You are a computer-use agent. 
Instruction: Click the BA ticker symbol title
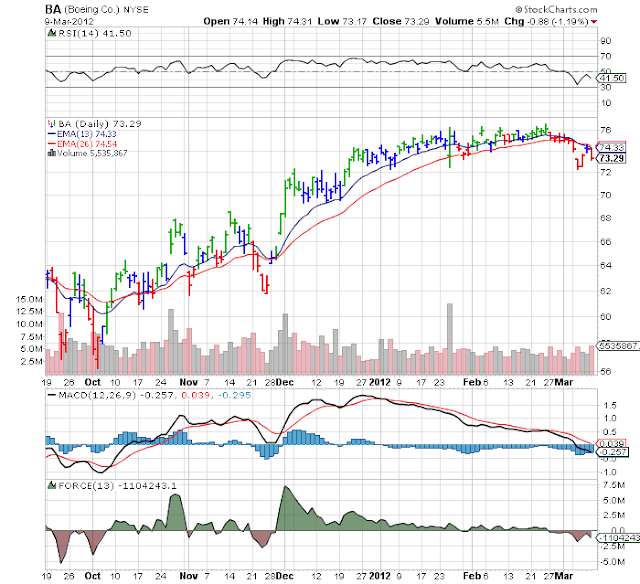click(53, 9)
